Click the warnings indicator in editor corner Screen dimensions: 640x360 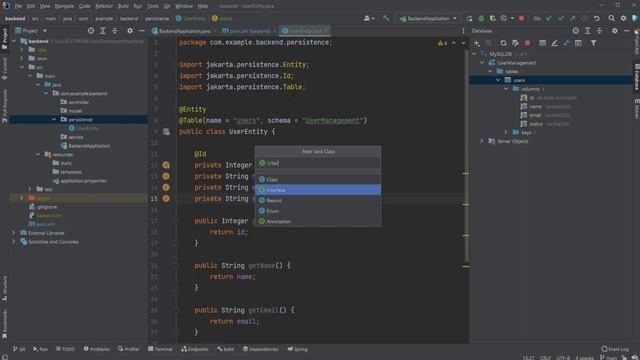(x=442, y=43)
